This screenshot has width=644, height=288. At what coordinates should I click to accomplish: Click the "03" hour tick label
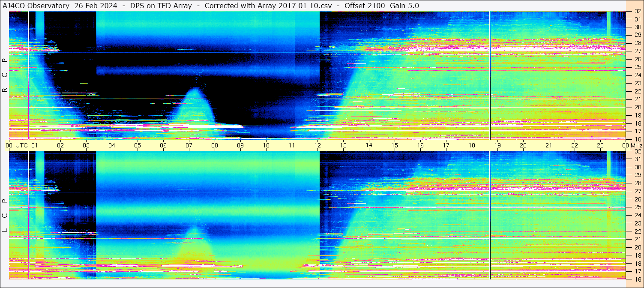pos(86,145)
